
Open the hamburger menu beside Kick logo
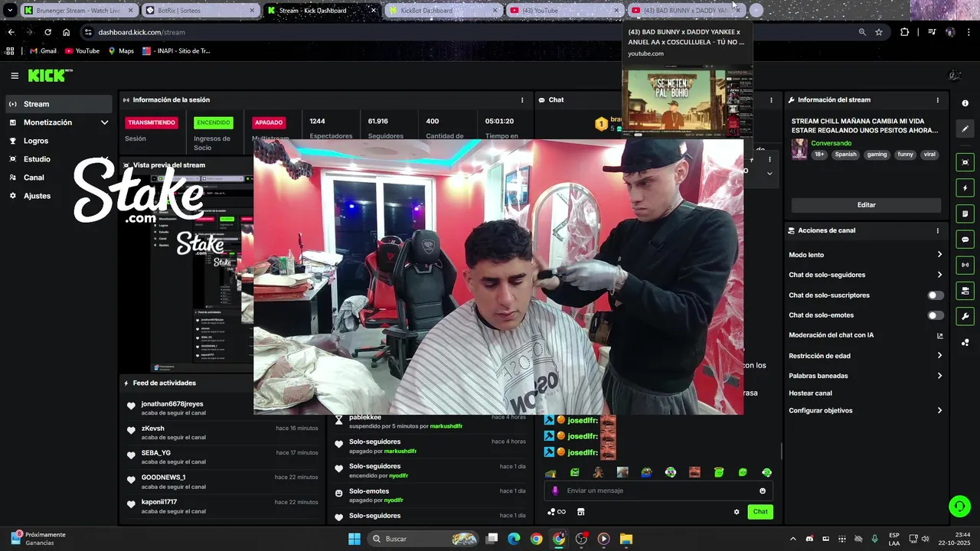pyautogui.click(x=15, y=76)
